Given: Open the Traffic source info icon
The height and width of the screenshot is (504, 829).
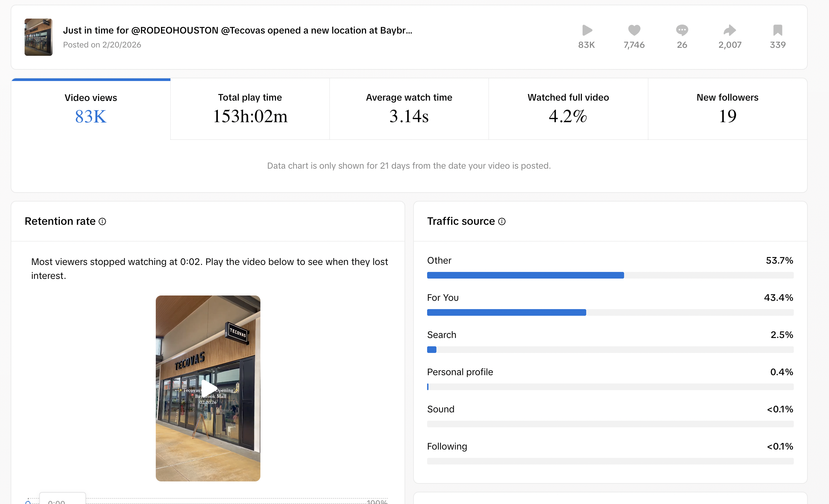Looking at the screenshot, I should 502,221.
